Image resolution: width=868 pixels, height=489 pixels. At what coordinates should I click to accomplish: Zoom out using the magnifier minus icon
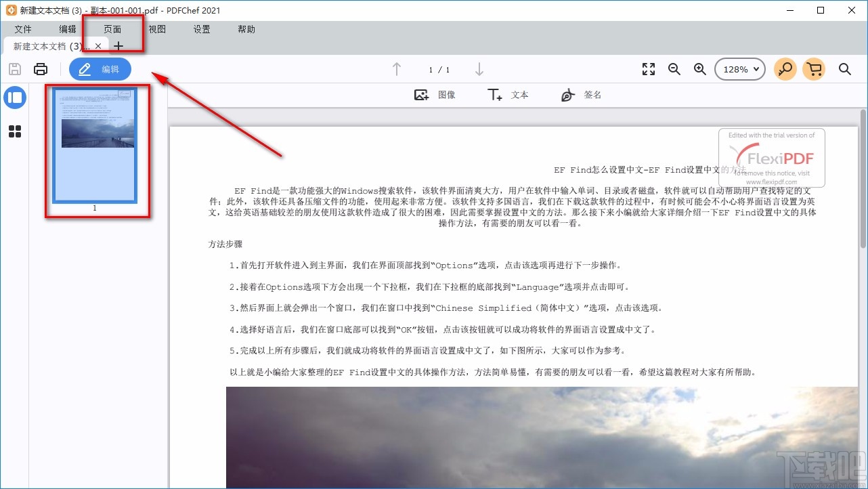click(674, 68)
